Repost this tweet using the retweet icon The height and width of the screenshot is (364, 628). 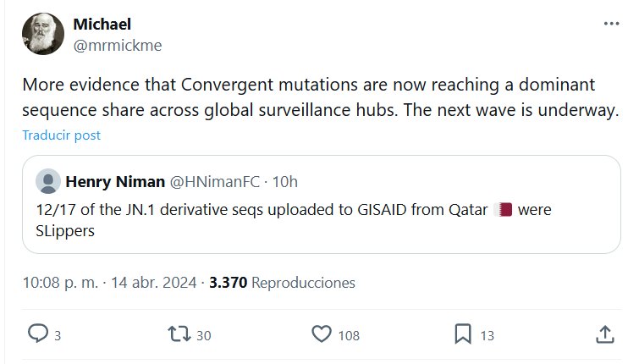(180, 334)
